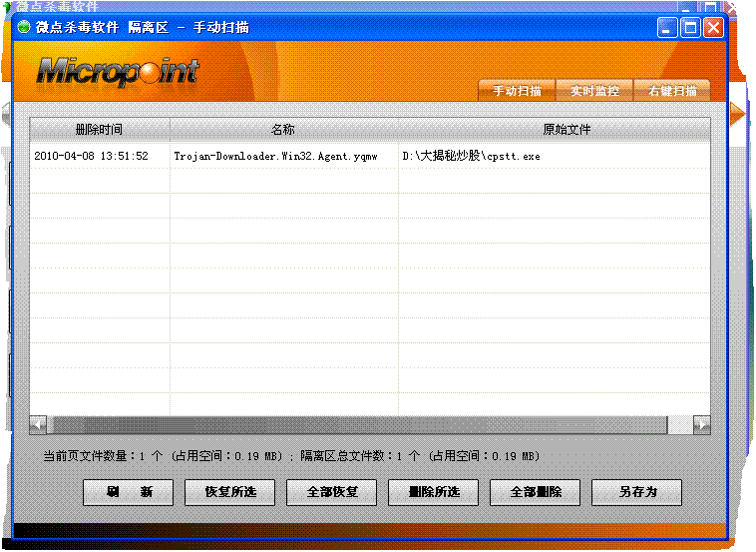Click the horizontal scrollbar left arrow

[38, 424]
